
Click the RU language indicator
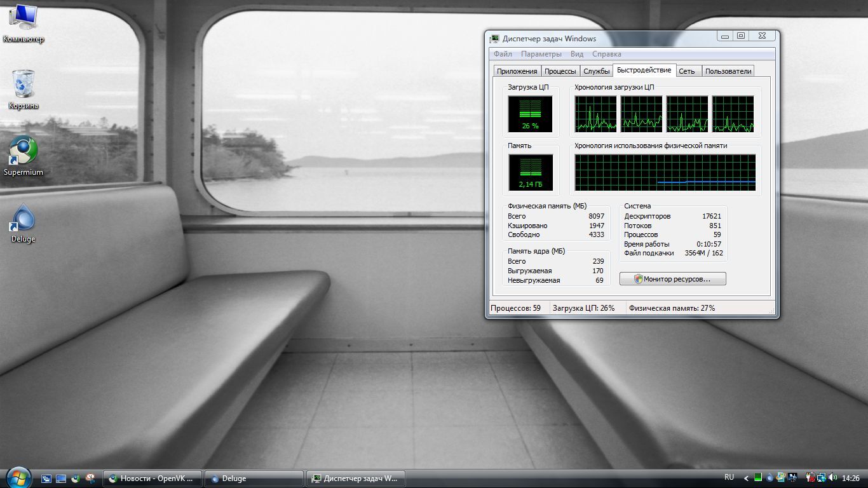pos(729,477)
